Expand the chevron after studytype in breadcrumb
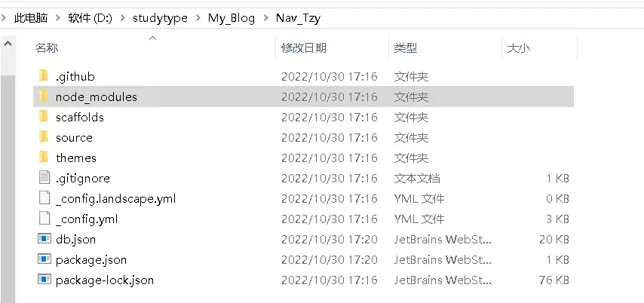The width and height of the screenshot is (644, 303). coord(198,18)
